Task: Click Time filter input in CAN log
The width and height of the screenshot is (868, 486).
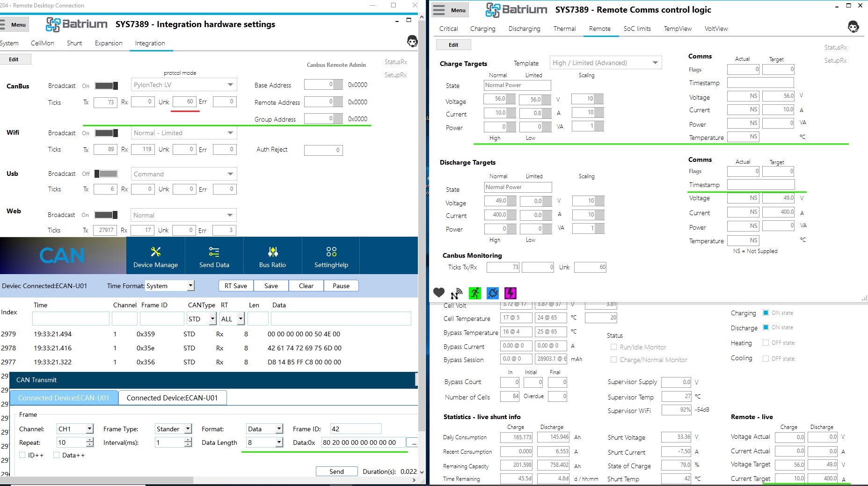Action: [x=71, y=319]
